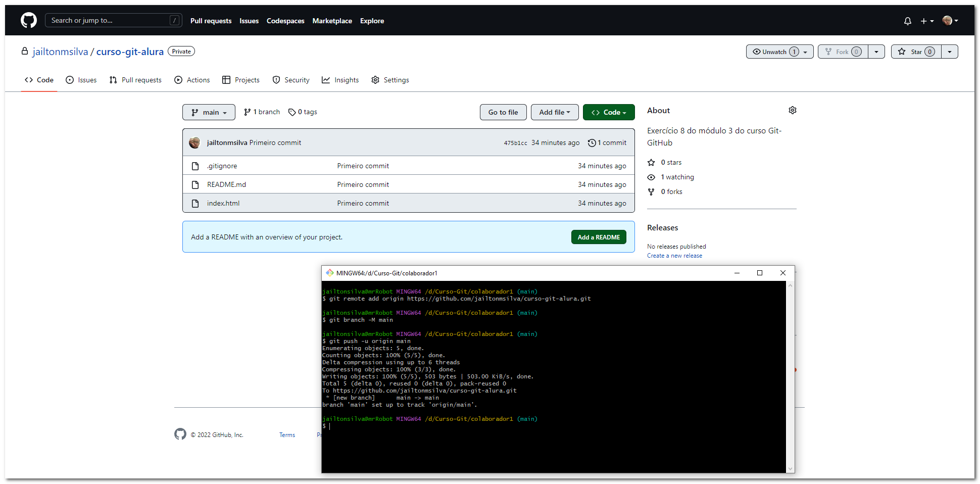This screenshot has width=980, height=484.
Task: Open user avatar profile menu
Action: click(950, 21)
